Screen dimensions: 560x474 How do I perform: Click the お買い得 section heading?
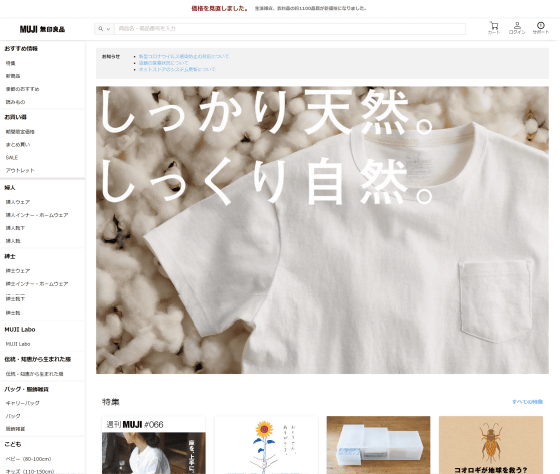pos(15,117)
